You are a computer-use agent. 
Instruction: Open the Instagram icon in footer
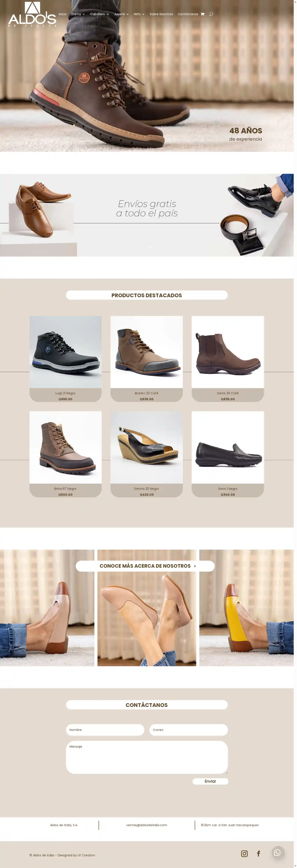pyautogui.click(x=244, y=853)
